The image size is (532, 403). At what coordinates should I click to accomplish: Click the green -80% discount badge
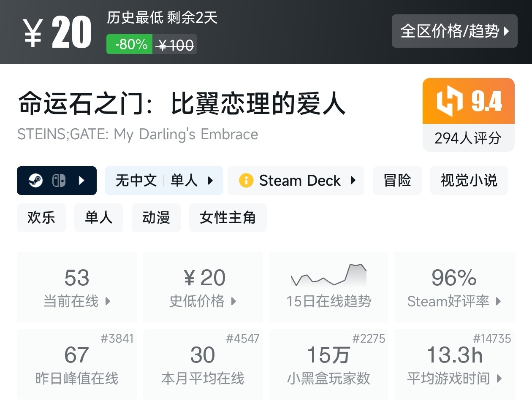(x=130, y=44)
